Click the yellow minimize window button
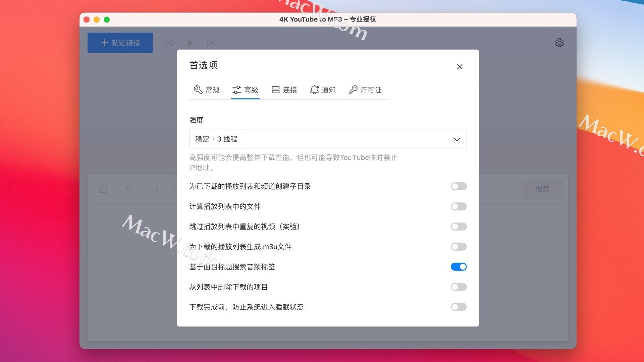Image resolution: width=644 pixels, height=362 pixels. [97, 19]
